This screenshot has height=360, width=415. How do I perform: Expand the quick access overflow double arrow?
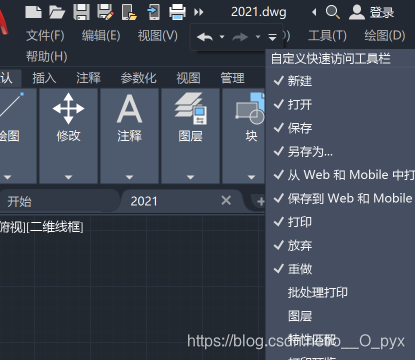click(x=199, y=12)
